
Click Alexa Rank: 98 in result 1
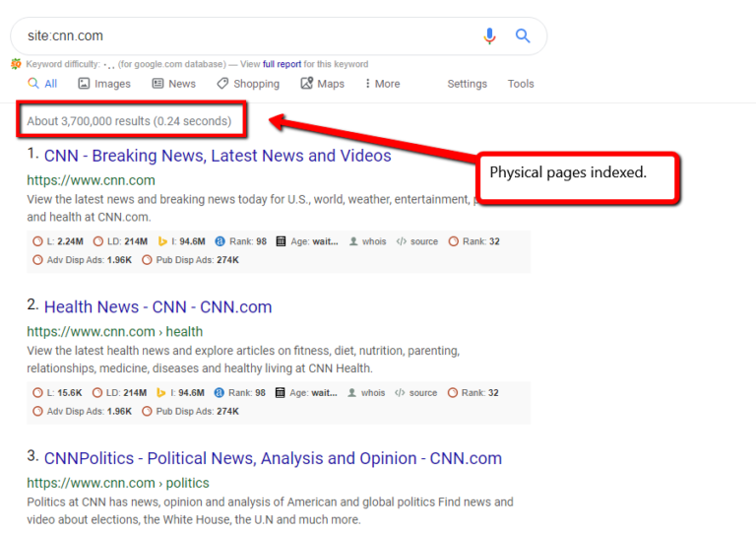tap(240, 241)
